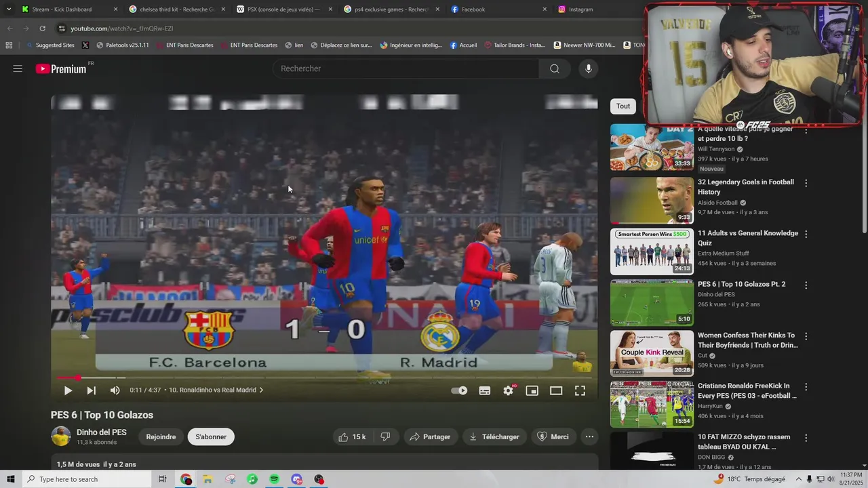868x488 pixels.
Task: Click the taskbar 'Type here to search' box
Action: 85,479
